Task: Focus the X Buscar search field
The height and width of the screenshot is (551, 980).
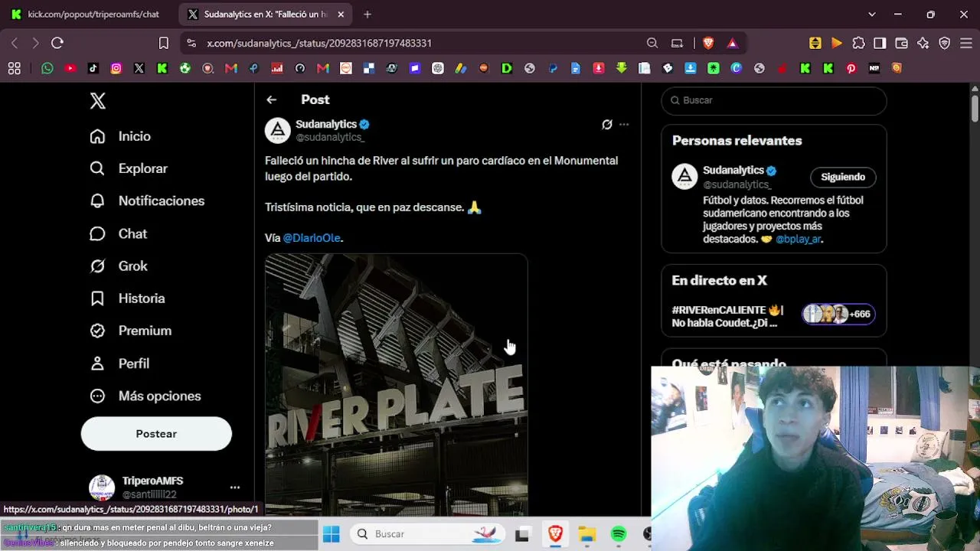Action: coord(774,100)
